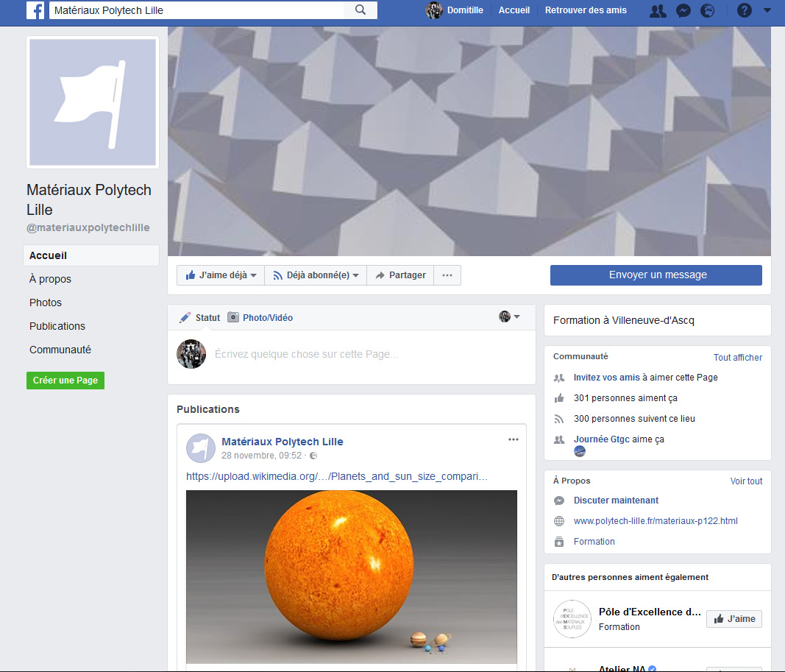The height and width of the screenshot is (672, 785).
Task: Select the Statut composer tab
Action: pyautogui.click(x=200, y=317)
